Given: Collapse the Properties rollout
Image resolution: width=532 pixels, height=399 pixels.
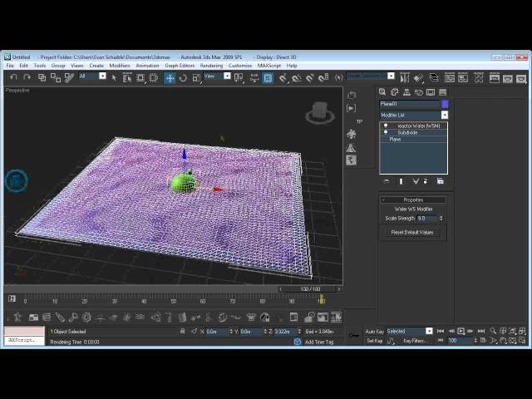Looking at the screenshot, I should click(x=413, y=199).
